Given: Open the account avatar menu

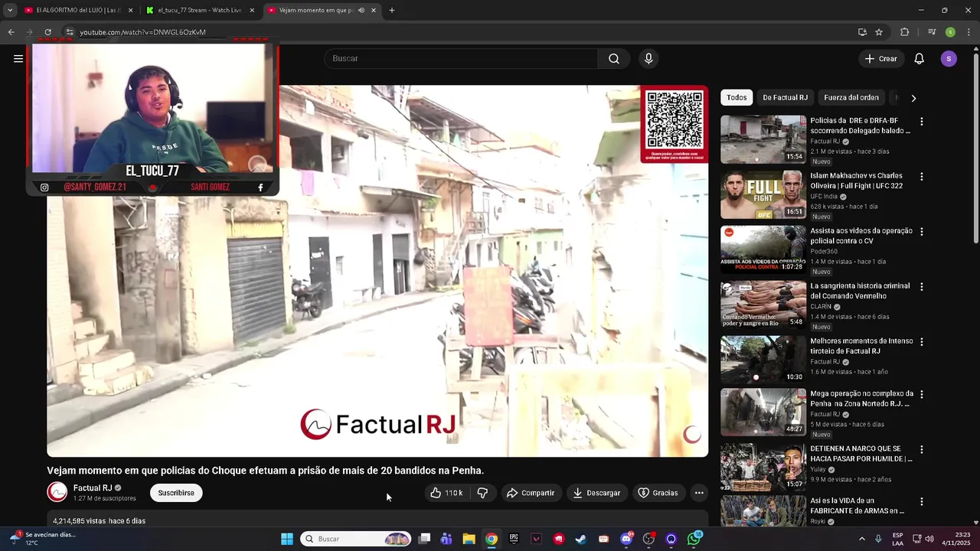Looking at the screenshot, I should pos(949,59).
